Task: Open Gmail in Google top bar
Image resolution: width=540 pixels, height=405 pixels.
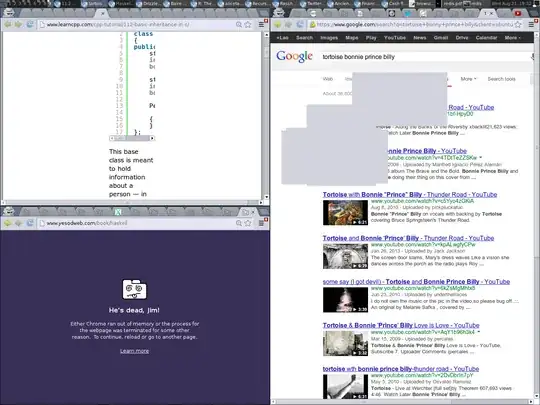Action: coord(441,38)
